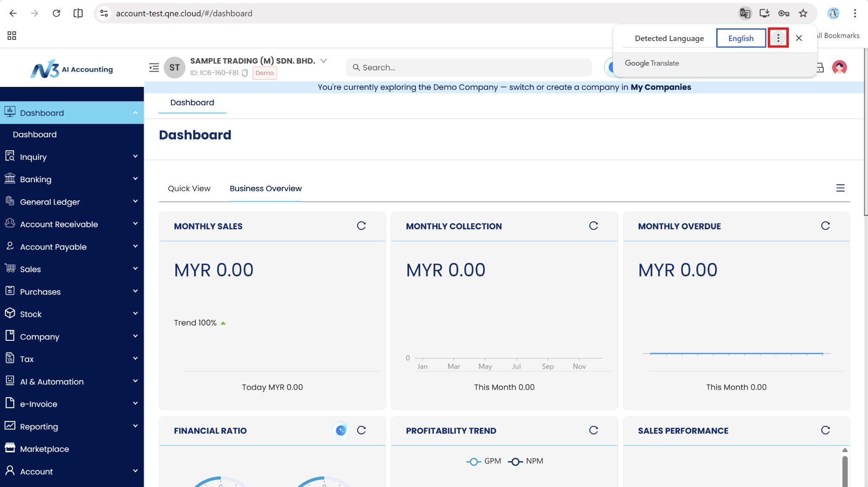
Task: Copy the company ID
Action: click(245, 73)
